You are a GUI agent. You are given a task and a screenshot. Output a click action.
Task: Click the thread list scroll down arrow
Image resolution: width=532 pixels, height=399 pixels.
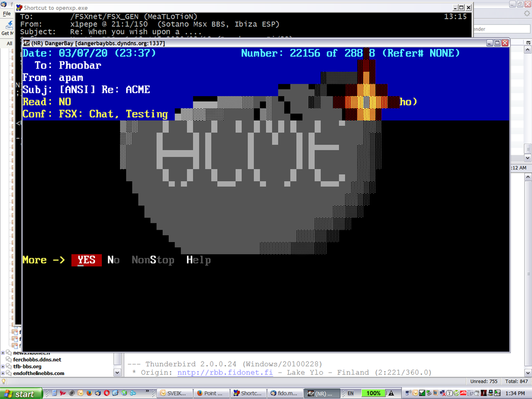click(x=528, y=158)
